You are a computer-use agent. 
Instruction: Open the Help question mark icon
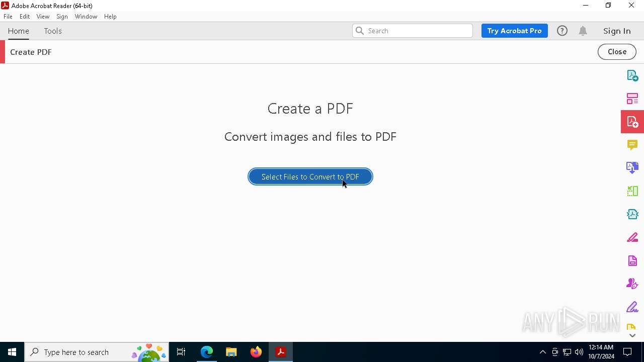(562, 31)
